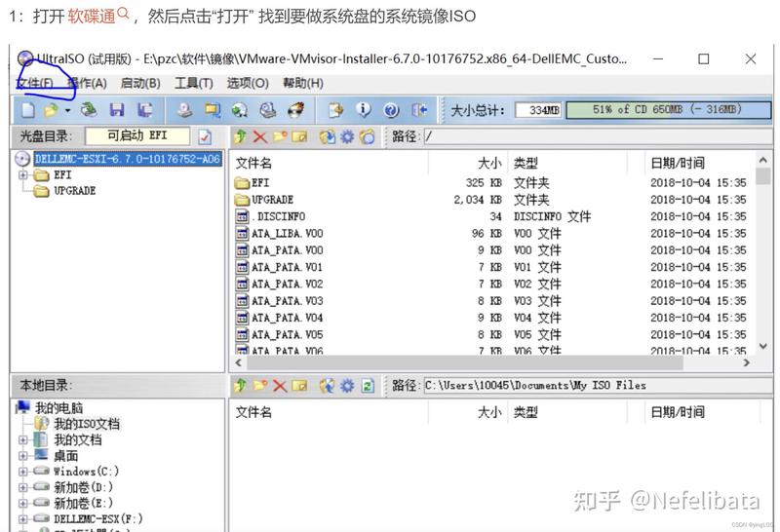Select 我的ISO文档 in the local tree
The width and height of the screenshot is (780, 532).
[87, 424]
